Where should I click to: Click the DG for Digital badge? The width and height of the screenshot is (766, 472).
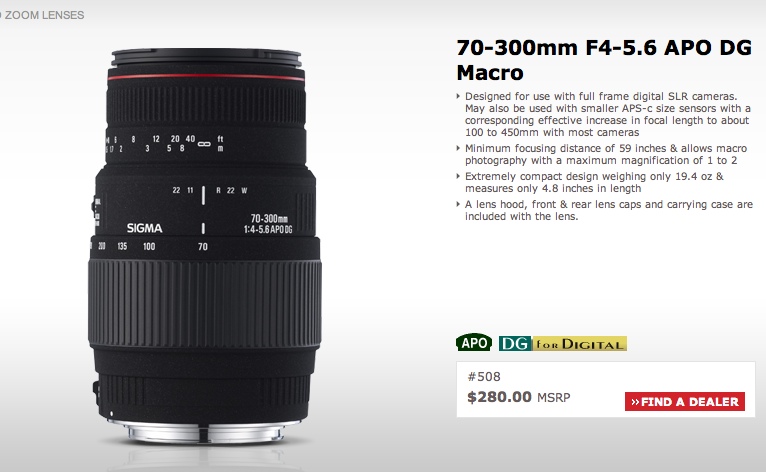563,343
